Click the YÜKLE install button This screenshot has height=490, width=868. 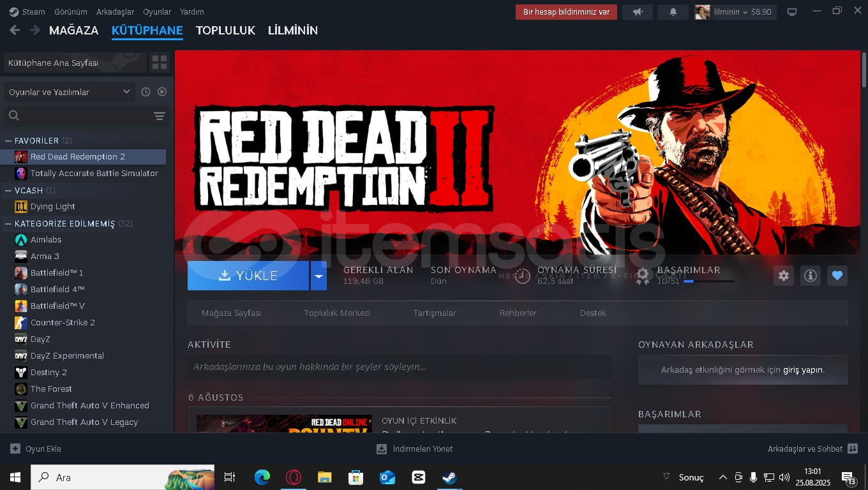[248, 276]
